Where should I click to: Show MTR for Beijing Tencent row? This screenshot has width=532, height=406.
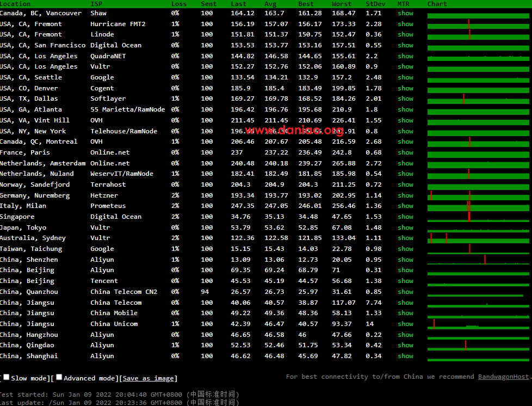point(405,281)
